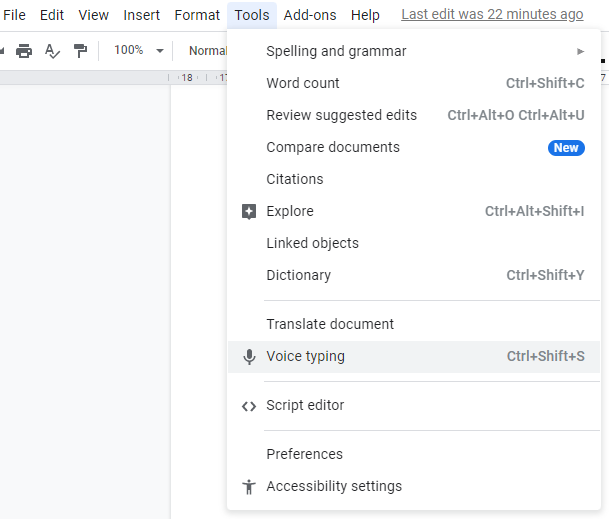
Task: Open the Format menu
Action: point(197,15)
